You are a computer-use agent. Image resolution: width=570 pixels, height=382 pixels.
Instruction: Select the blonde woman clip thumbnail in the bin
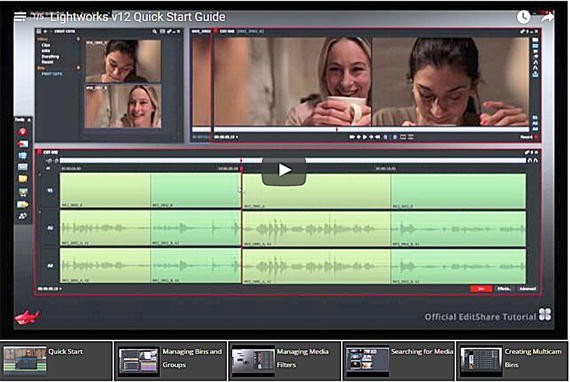coord(123,106)
